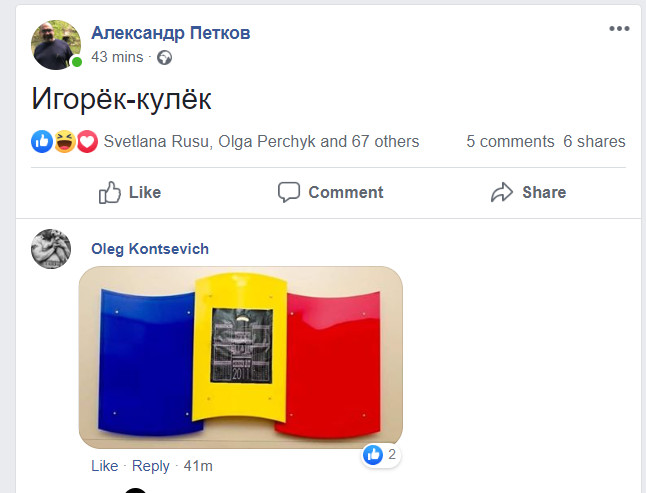Click the 43 mins timestamp
The image size is (646, 493).
[117, 57]
